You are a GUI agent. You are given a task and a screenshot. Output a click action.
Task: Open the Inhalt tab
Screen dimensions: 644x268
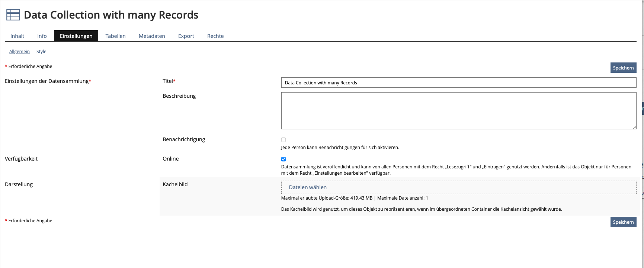point(17,36)
